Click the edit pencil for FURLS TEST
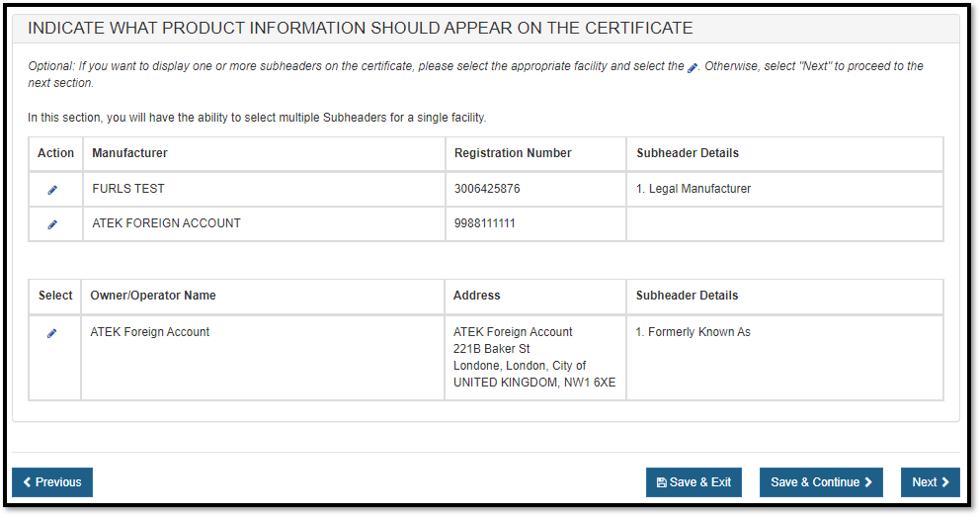 click(x=52, y=189)
